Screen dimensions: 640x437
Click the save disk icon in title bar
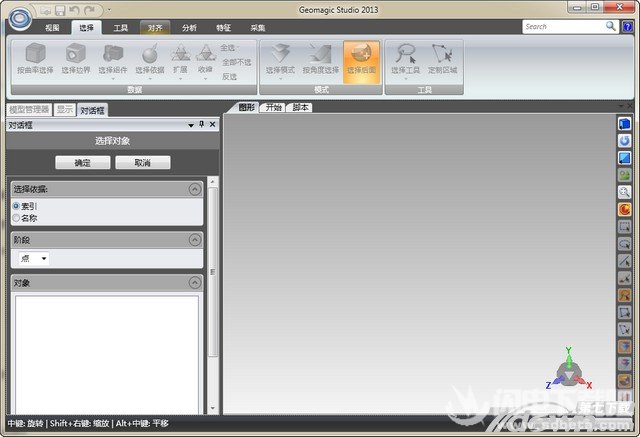[60, 10]
